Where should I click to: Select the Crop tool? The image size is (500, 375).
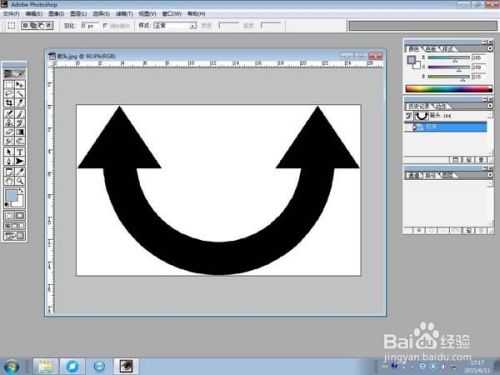9,103
